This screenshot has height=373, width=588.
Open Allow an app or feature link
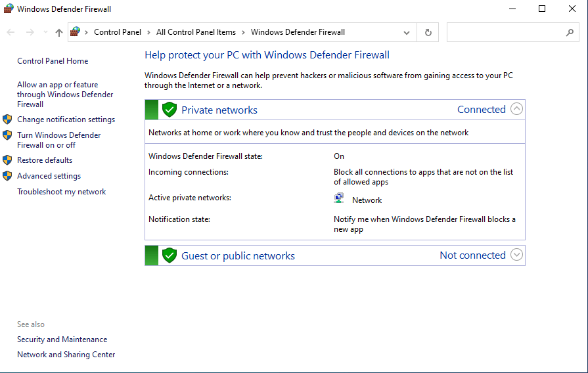65,95
